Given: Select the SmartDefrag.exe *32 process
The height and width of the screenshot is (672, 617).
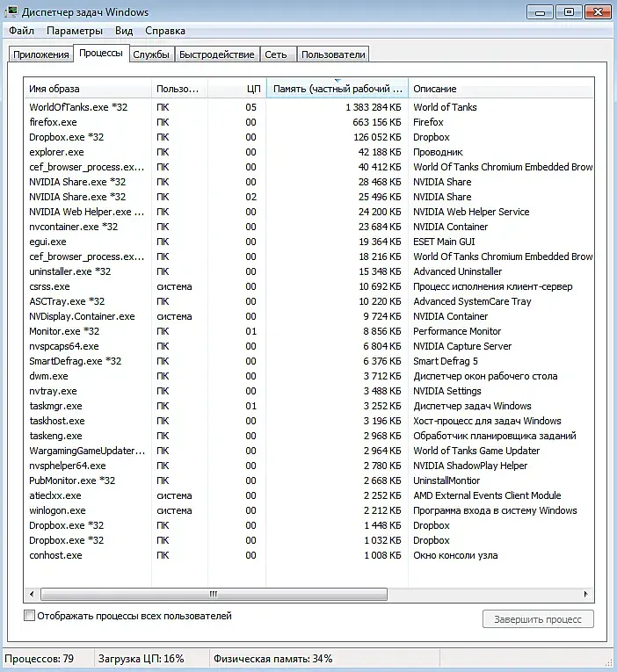Looking at the screenshot, I should point(308,361).
